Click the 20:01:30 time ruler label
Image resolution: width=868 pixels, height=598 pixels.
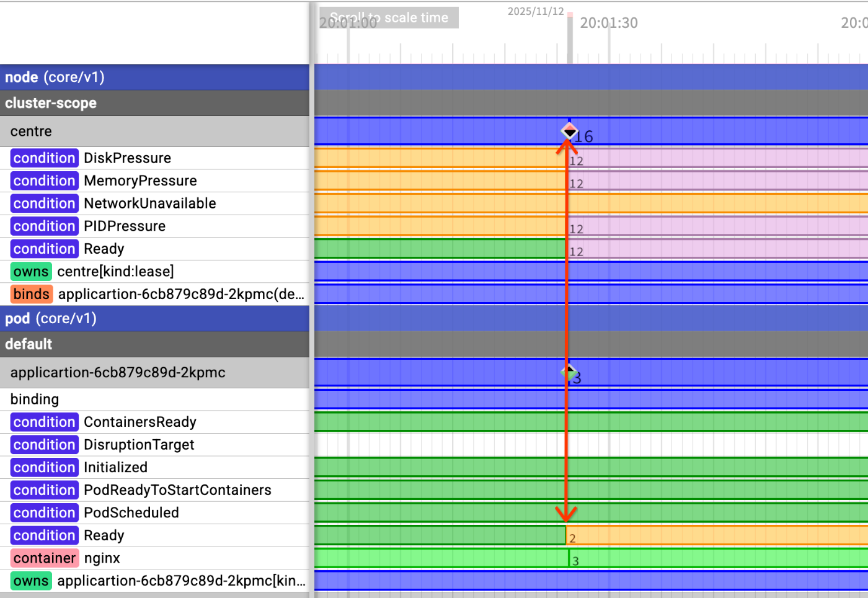click(609, 23)
